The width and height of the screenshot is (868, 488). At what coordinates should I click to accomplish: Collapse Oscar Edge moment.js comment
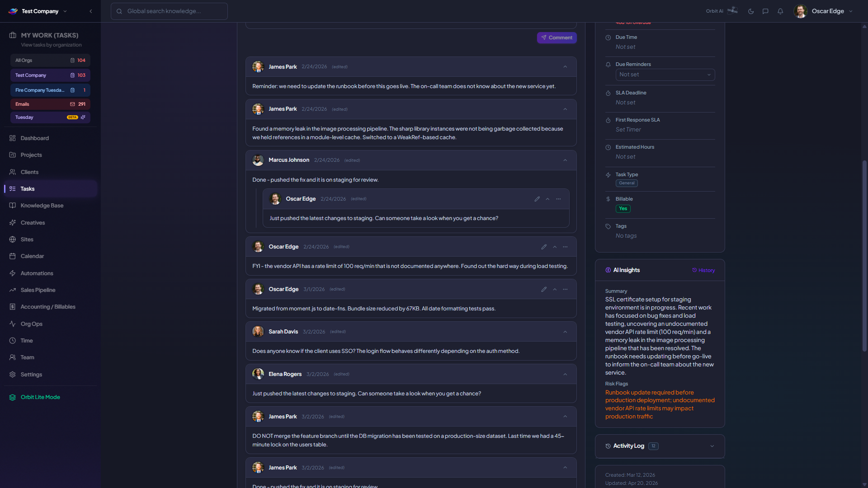tap(555, 289)
